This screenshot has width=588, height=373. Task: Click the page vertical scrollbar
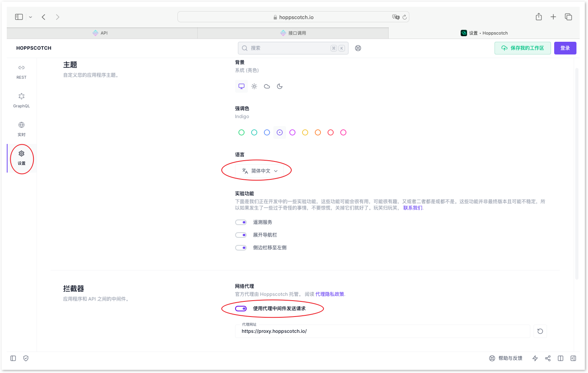(577, 173)
